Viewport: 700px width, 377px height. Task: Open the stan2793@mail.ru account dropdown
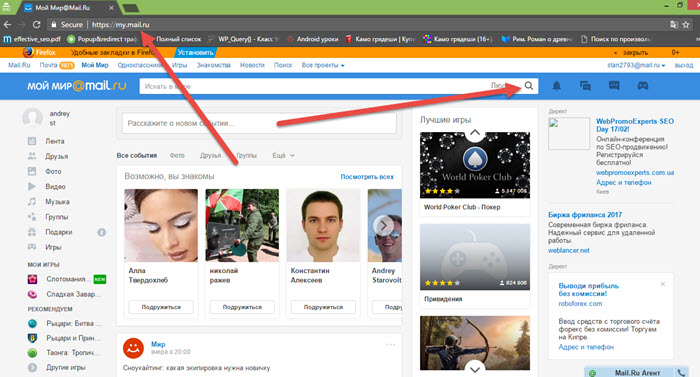(x=636, y=65)
